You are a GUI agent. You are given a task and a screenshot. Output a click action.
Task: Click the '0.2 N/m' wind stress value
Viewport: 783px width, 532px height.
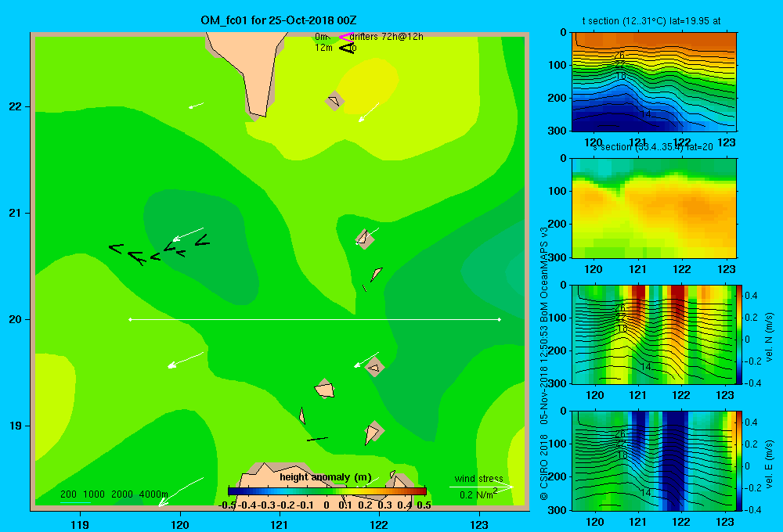pos(478,494)
